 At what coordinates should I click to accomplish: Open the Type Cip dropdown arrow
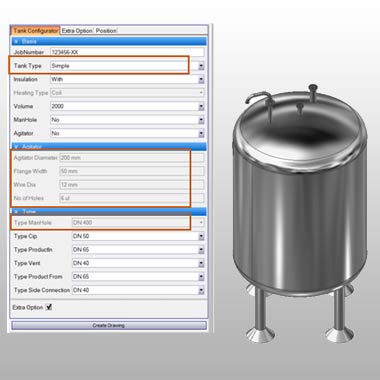[x=201, y=236]
